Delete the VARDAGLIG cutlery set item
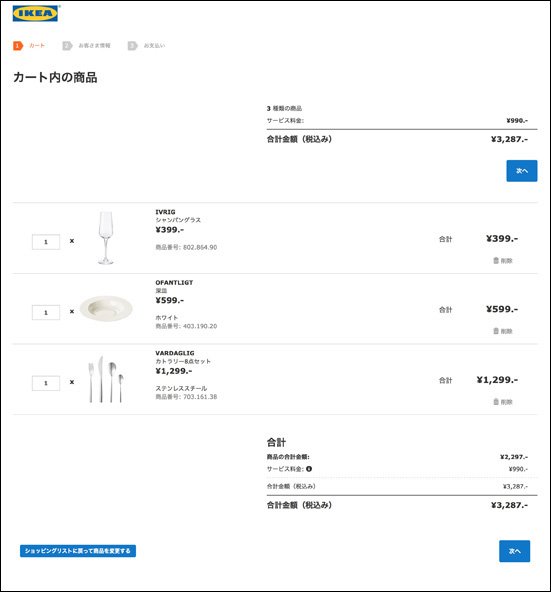Viewport: 551px width, 592px height. click(503, 402)
